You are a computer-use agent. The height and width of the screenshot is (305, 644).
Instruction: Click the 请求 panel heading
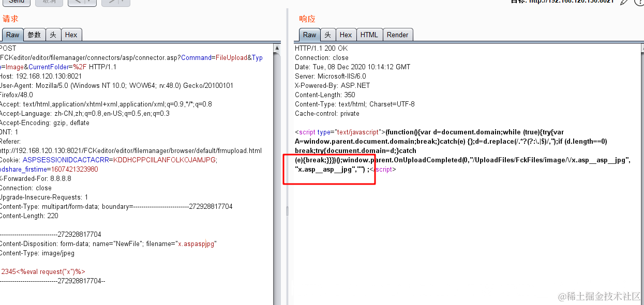(x=10, y=19)
